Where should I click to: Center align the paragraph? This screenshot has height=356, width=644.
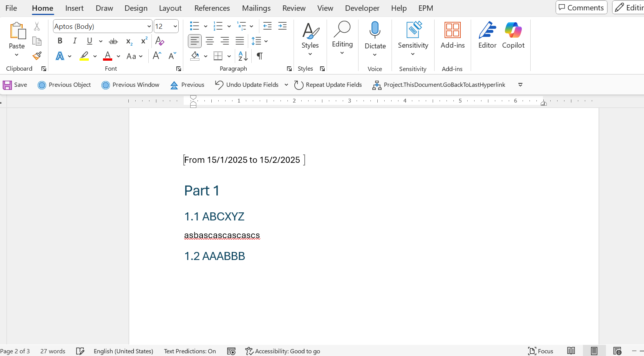(210, 41)
